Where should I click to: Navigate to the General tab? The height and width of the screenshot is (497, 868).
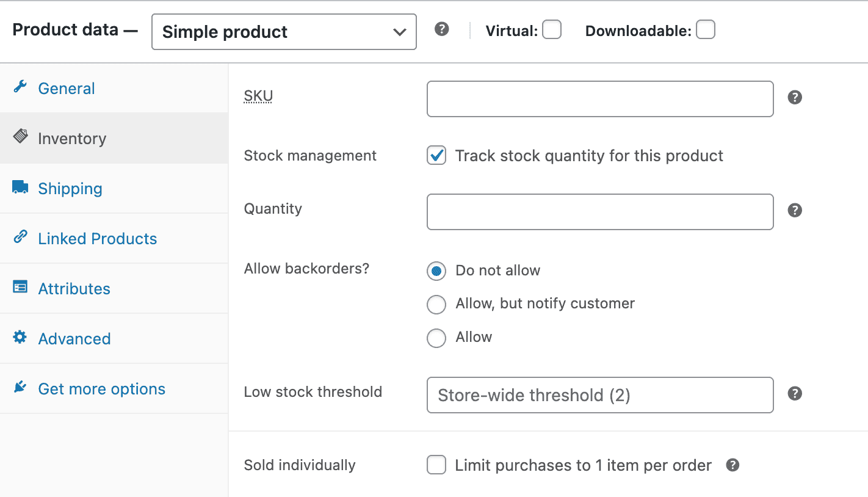[x=66, y=88]
